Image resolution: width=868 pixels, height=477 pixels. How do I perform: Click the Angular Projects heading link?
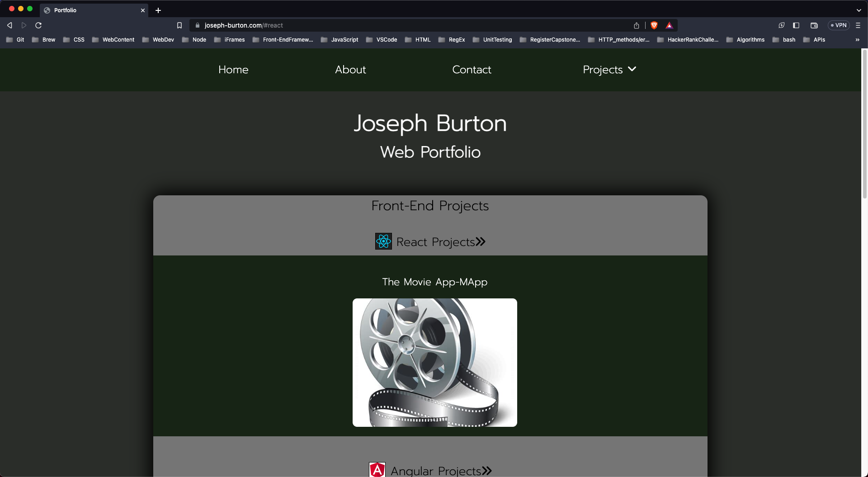pyautogui.click(x=436, y=471)
